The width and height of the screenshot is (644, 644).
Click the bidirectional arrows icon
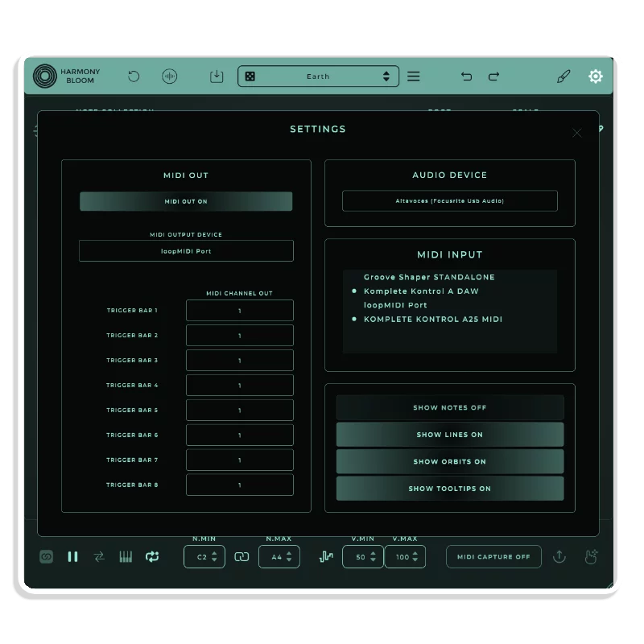coord(99,557)
